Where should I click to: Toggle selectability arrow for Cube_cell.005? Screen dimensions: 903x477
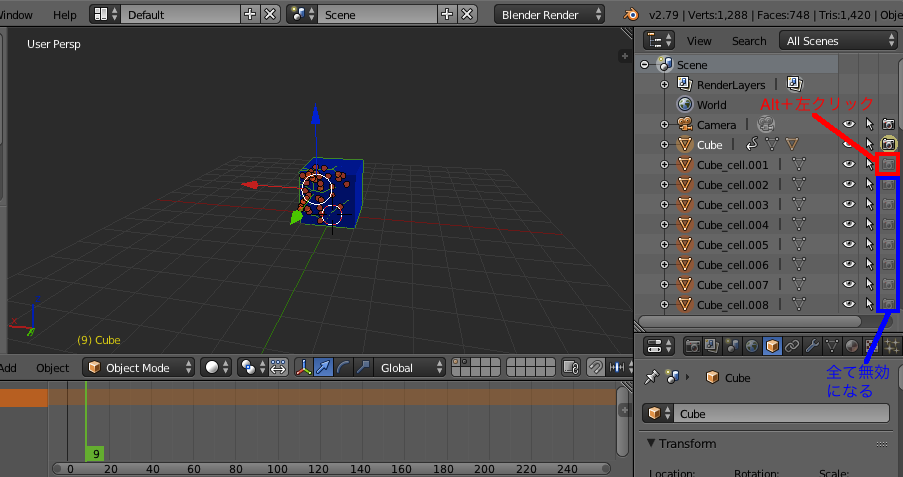(869, 244)
